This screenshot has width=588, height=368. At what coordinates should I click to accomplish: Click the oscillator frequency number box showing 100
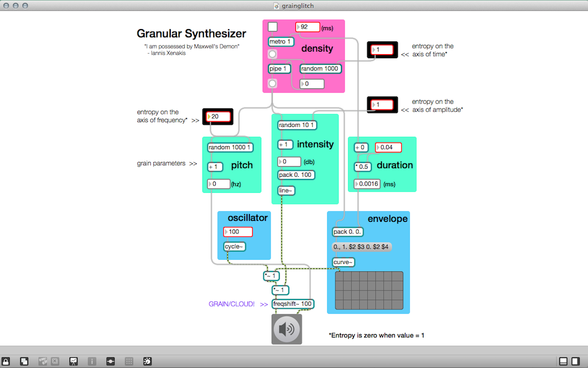pyautogui.click(x=238, y=232)
